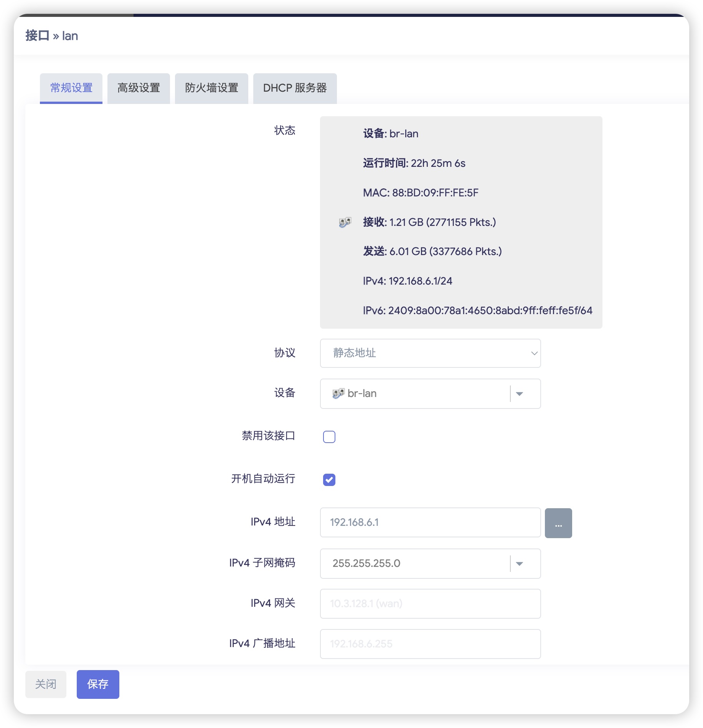Select the 常规设置 tab
The image size is (703, 728).
click(x=71, y=88)
